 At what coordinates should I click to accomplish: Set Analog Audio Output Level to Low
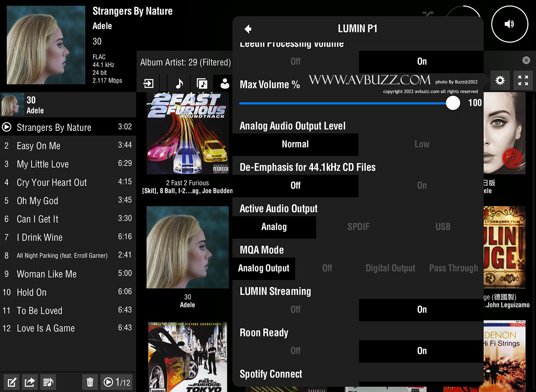(x=422, y=144)
